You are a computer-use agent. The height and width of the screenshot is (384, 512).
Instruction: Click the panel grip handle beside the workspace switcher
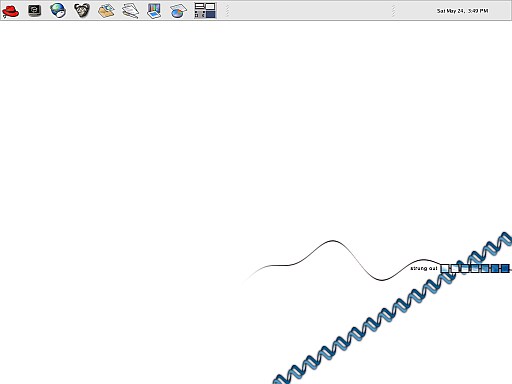(x=227, y=10)
